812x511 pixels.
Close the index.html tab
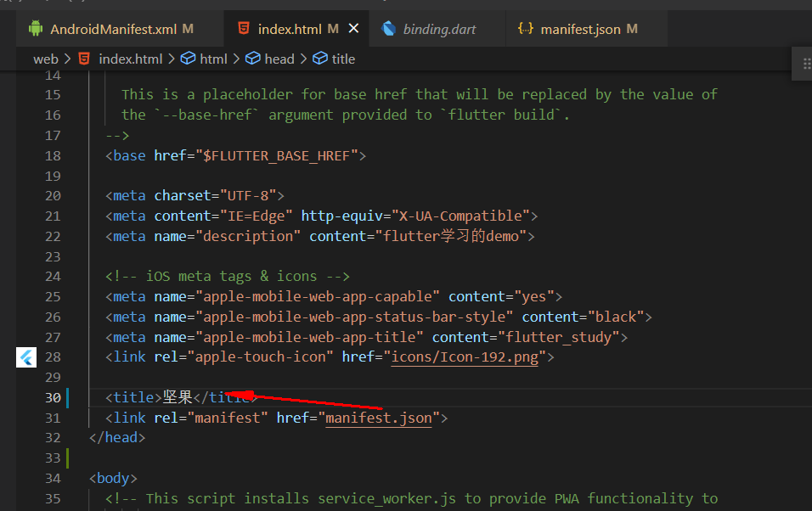click(353, 29)
